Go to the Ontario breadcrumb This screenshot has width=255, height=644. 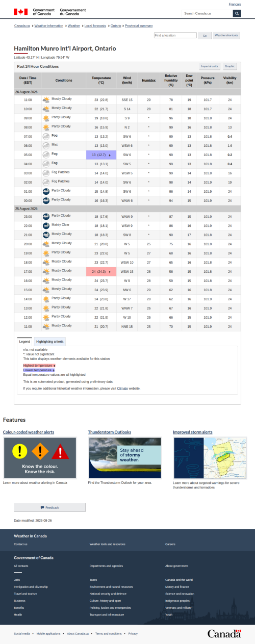[x=116, y=25]
